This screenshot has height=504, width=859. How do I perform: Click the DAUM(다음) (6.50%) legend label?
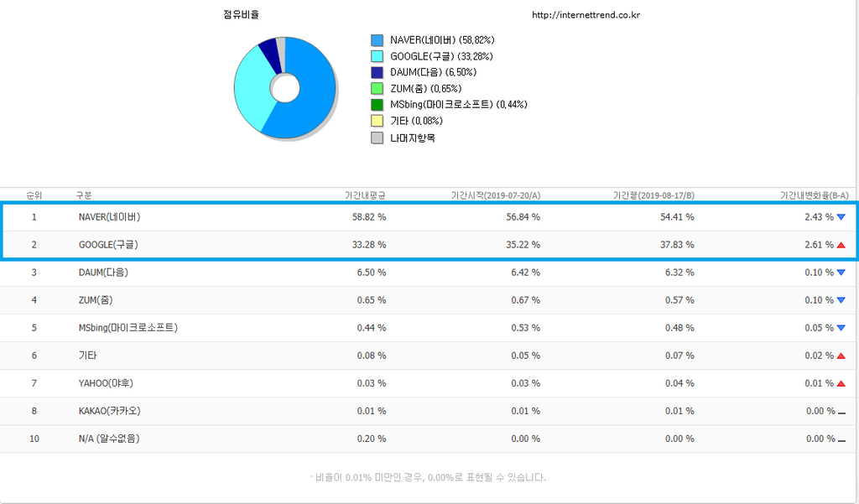[434, 72]
